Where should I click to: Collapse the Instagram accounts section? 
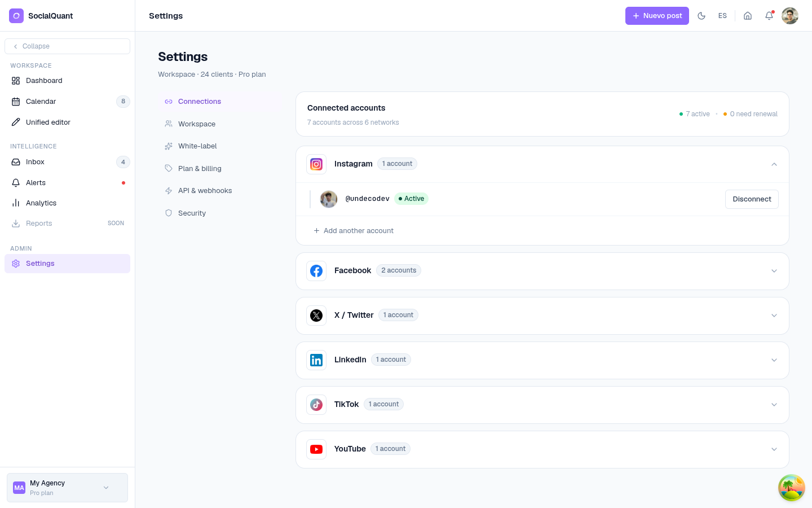774,164
